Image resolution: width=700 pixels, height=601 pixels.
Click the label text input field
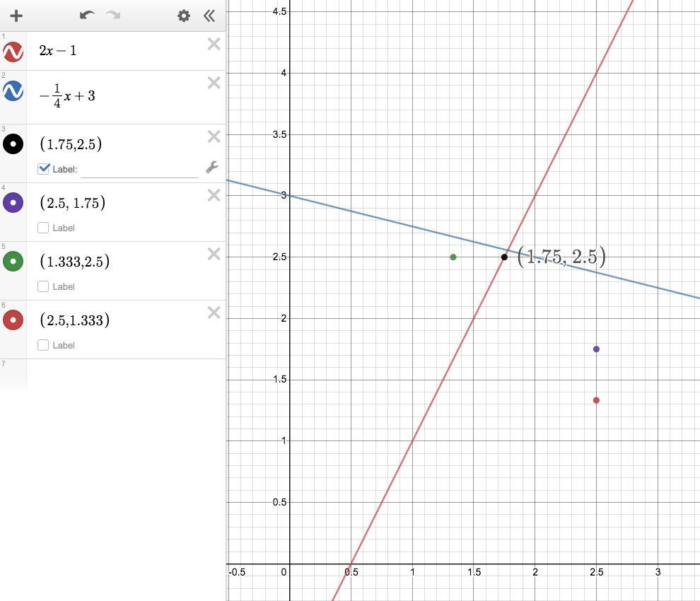(139, 170)
